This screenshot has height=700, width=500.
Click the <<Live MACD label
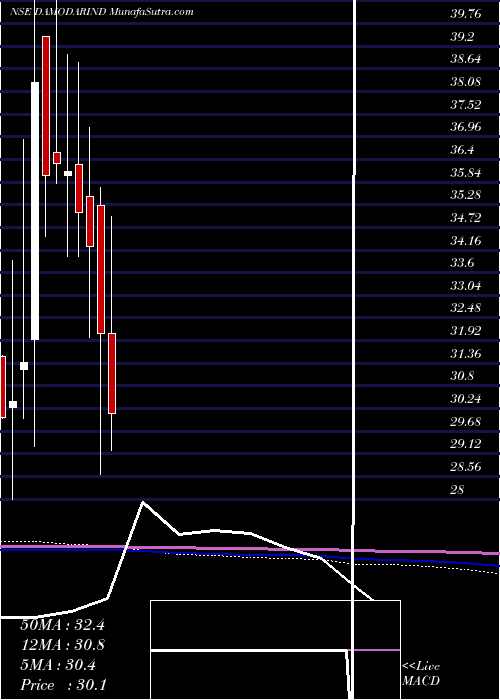click(x=421, y=674)
